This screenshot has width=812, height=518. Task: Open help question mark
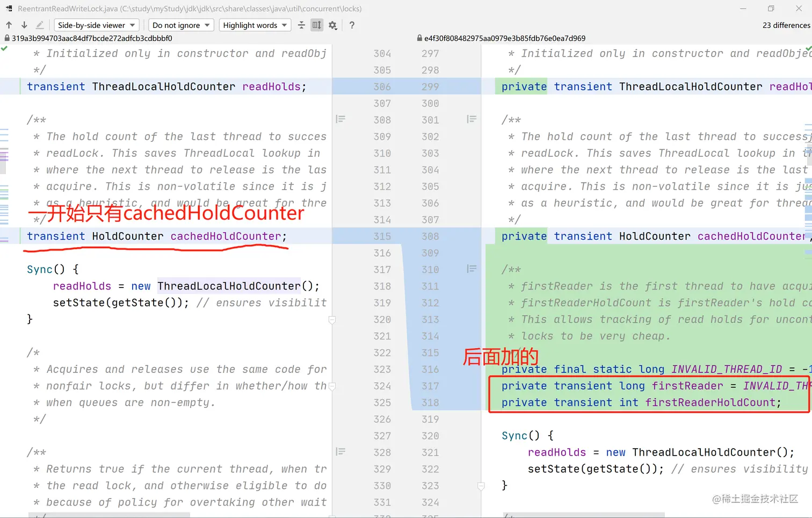[x=352, y=25]
